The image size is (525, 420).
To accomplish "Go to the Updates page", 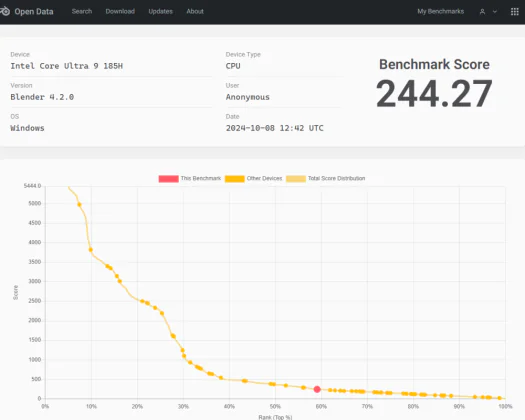I will click(160, 11).
